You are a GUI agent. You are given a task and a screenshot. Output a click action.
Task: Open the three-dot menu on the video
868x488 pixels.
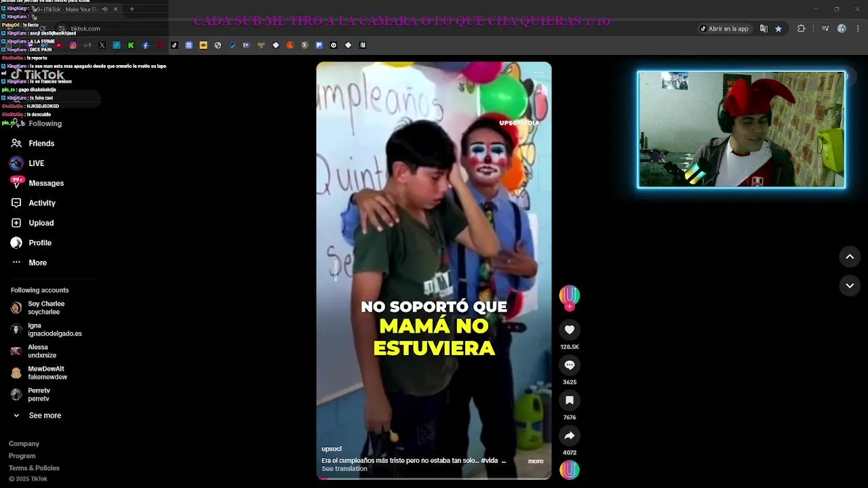pos(538,73)
